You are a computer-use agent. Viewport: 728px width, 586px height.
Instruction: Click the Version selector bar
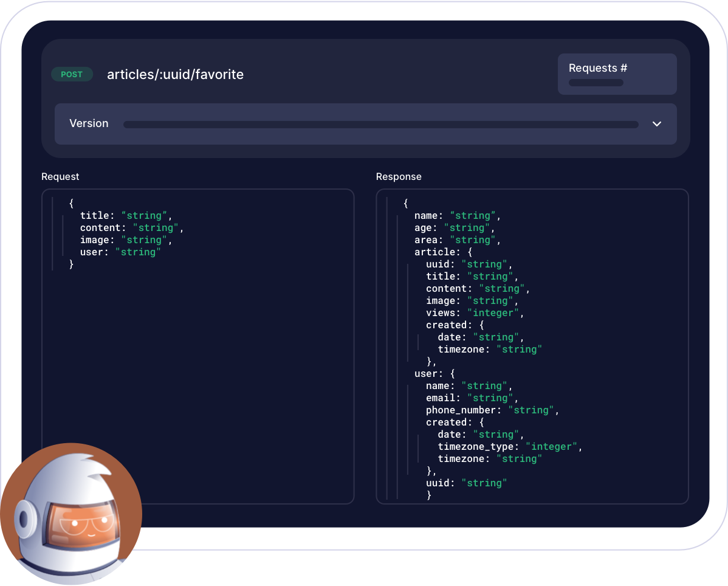365,123
